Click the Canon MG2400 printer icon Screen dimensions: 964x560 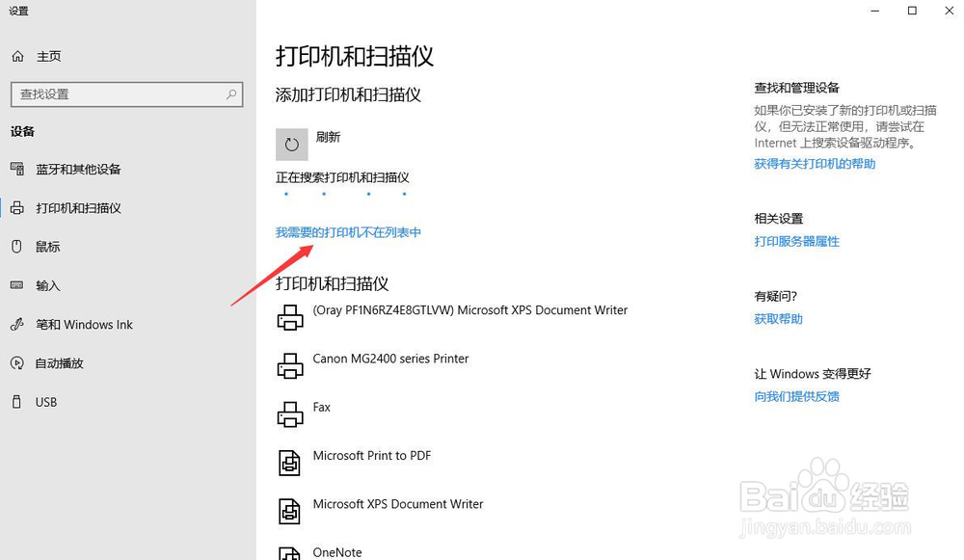[x=290, y=365]
